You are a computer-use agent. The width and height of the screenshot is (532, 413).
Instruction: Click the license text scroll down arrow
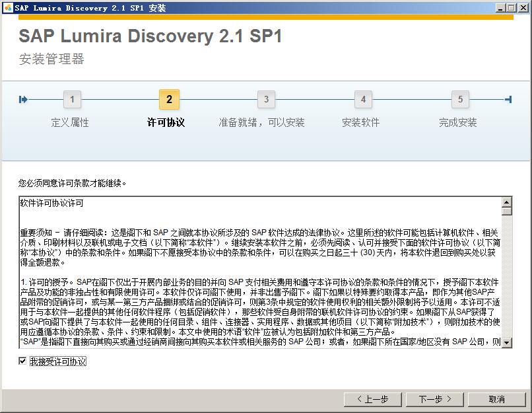click(x=506, y=342)
